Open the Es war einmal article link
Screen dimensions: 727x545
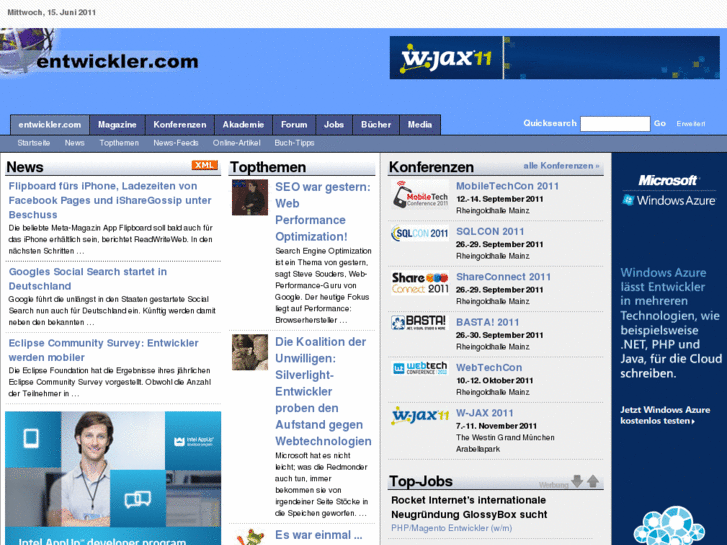point(319,535)
